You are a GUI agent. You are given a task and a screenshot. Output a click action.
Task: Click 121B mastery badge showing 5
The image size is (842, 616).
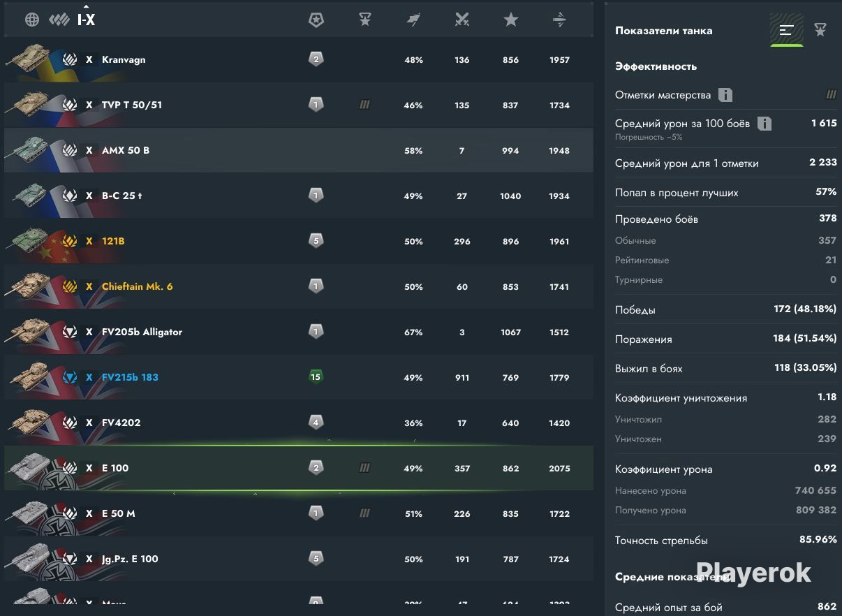pos(316,241)
